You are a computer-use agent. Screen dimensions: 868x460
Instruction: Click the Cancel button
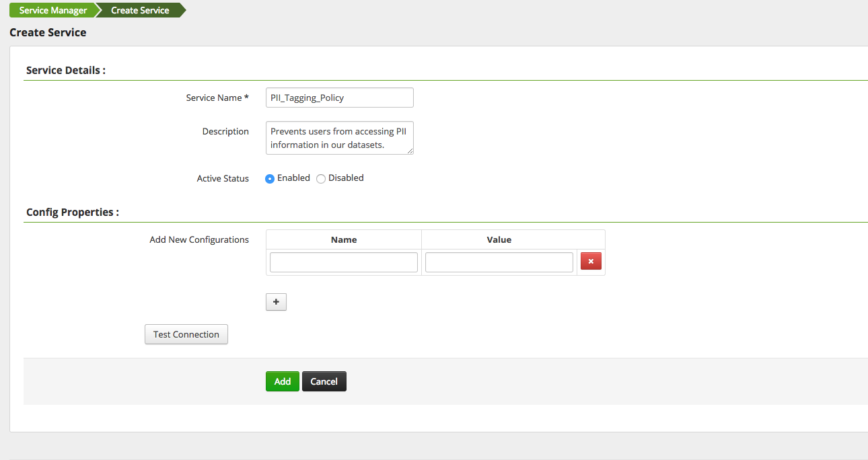324,381
